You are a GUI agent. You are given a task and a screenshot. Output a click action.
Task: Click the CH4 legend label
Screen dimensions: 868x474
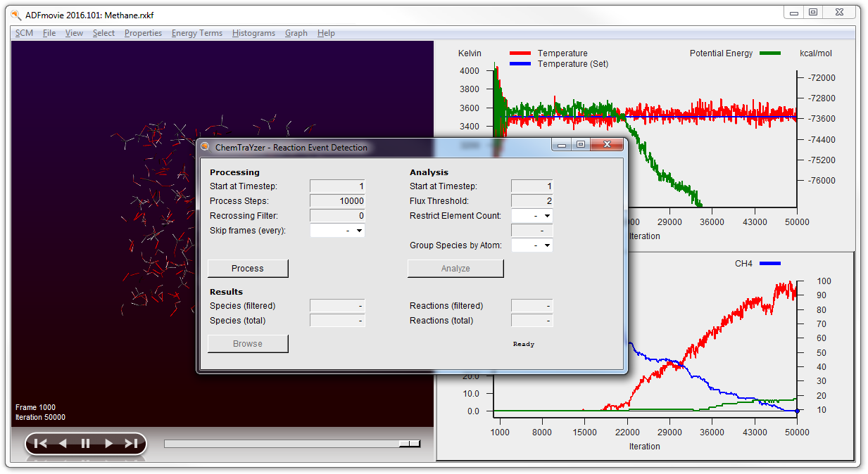pos(743,264)
